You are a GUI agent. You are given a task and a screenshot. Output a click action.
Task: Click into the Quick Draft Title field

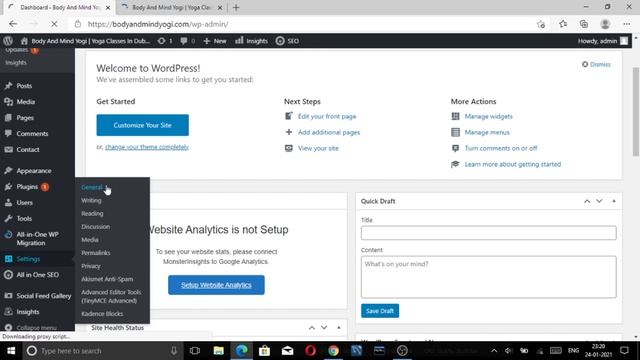pos(489,233)
